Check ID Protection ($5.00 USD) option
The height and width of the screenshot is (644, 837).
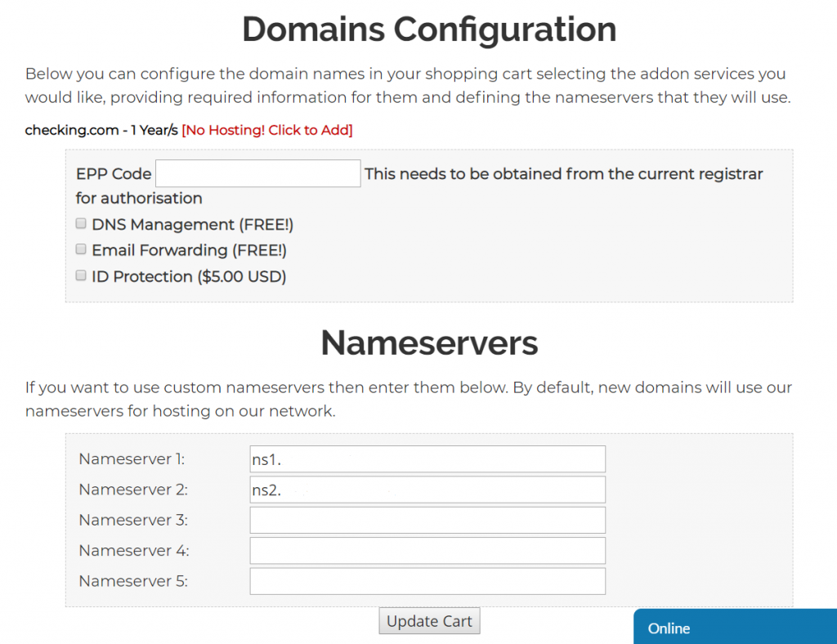(x=81, y=275)
